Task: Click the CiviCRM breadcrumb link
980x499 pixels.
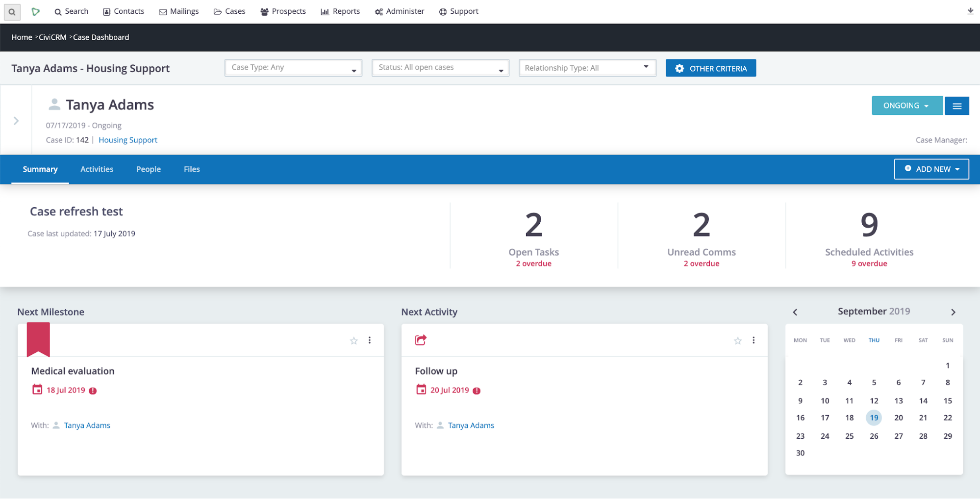Action: click(52, 37)
